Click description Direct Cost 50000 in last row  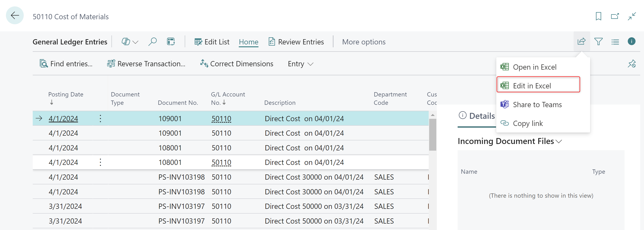(x=314, y=221)
